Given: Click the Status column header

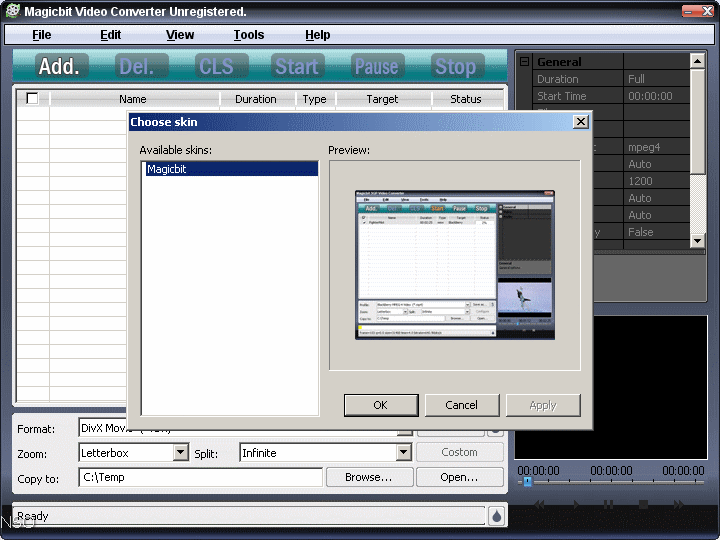Looking at the screenshot, I should click(466, 99).
